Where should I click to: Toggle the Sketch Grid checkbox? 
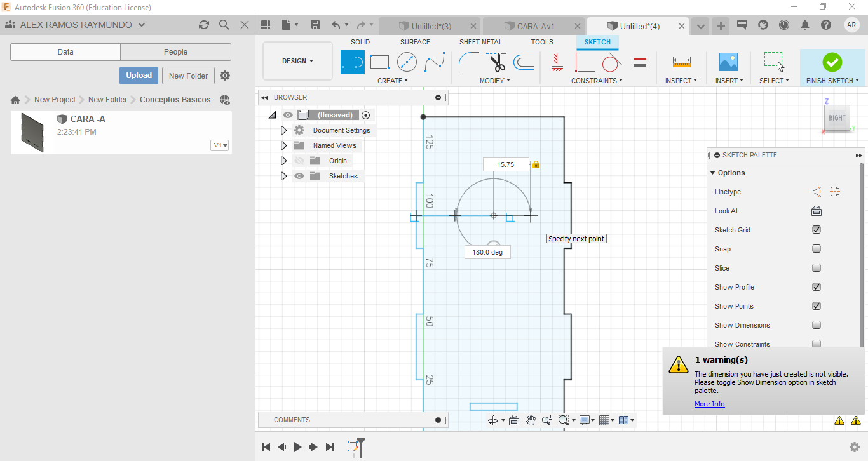[817, 230]
